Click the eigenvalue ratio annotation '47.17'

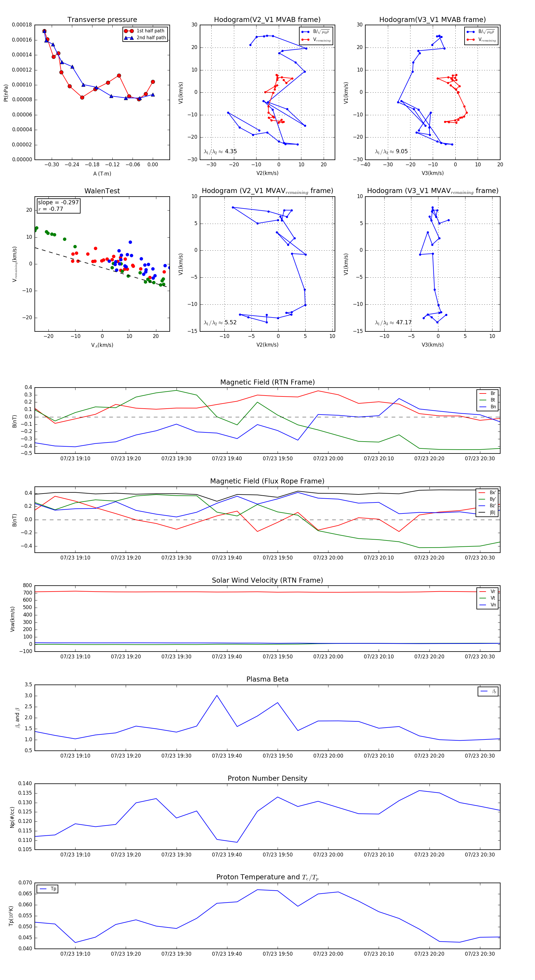coord(393,323)
